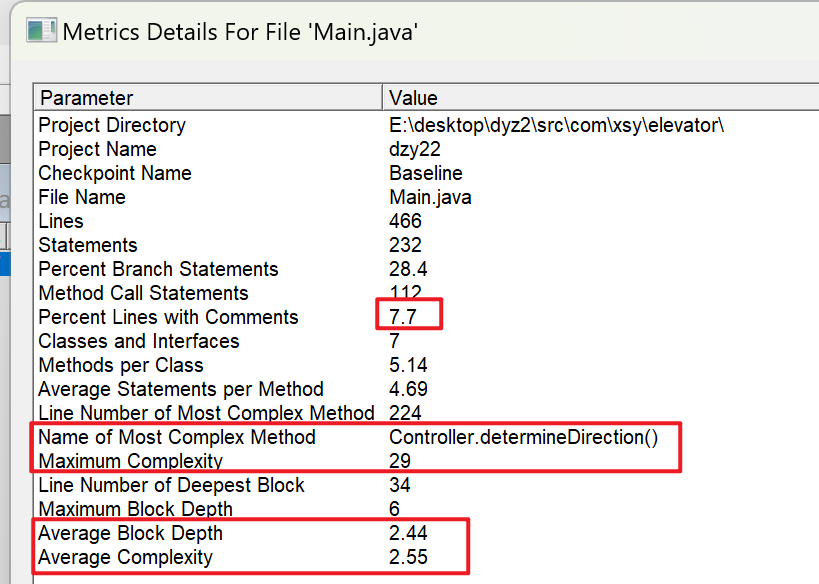Select the Average Block Depth row

pyautogui.click(x=427, y=533)
